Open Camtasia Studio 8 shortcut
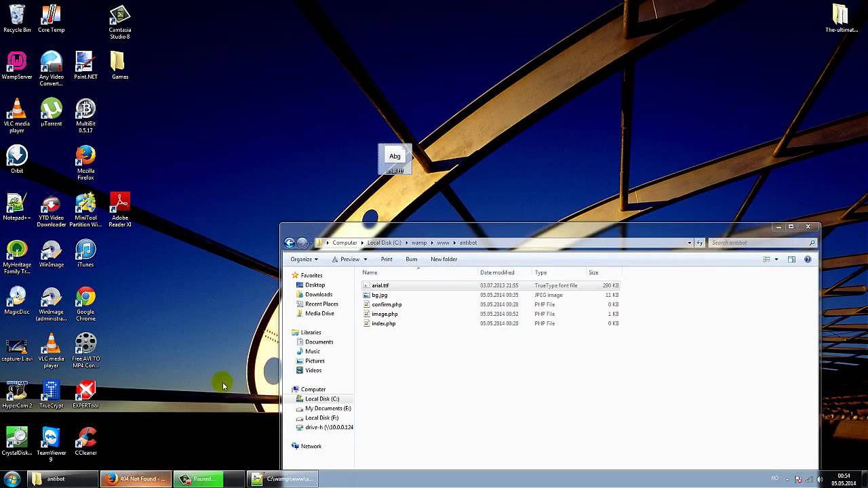 [x=120, y=22]
